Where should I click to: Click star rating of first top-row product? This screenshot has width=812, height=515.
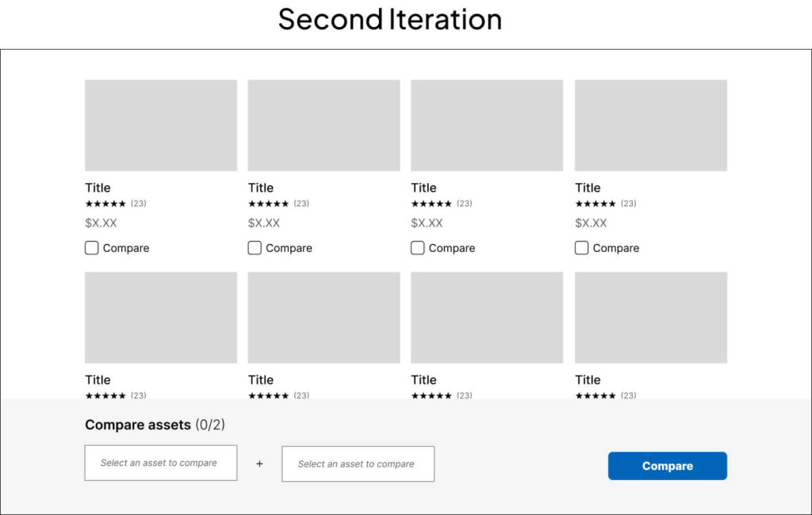pyautogui.click(x=105, y=204)
